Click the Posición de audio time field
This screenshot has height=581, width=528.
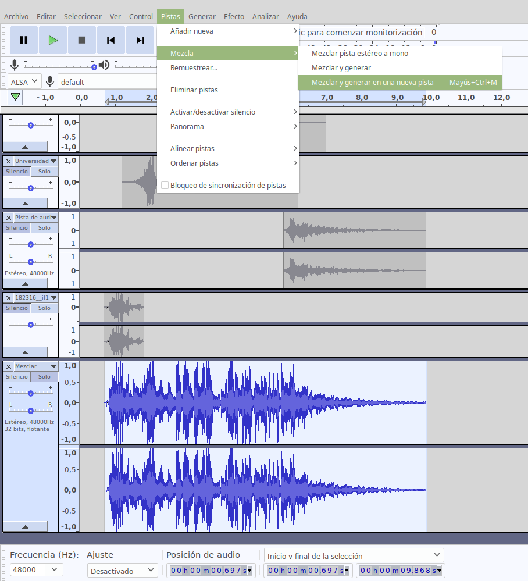211,570
